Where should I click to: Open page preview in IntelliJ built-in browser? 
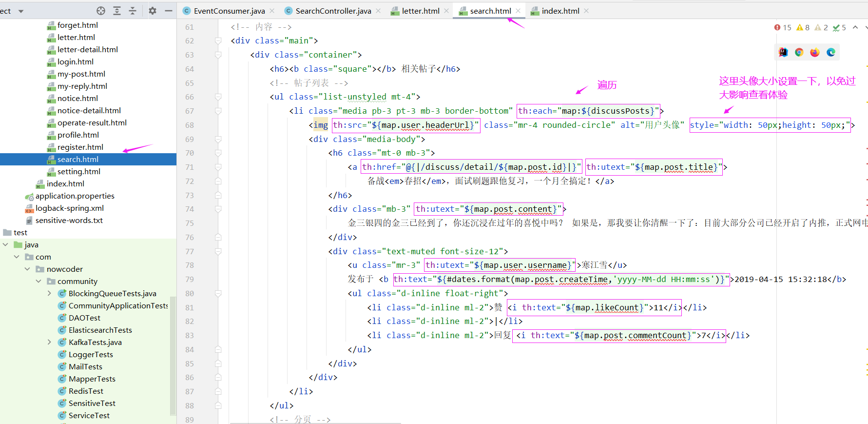tap(783, 52)
